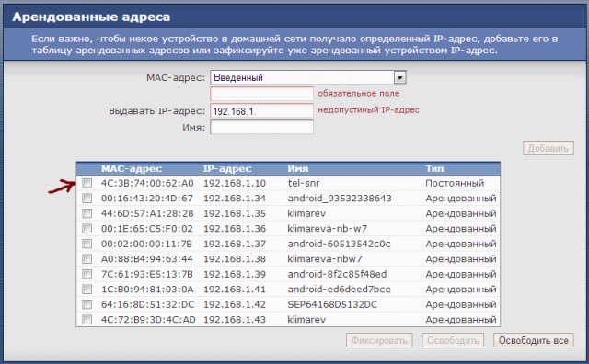Click the Освободить все button
Image resolution: width=589 pixels, height=364 pixels.
[533, 340]
